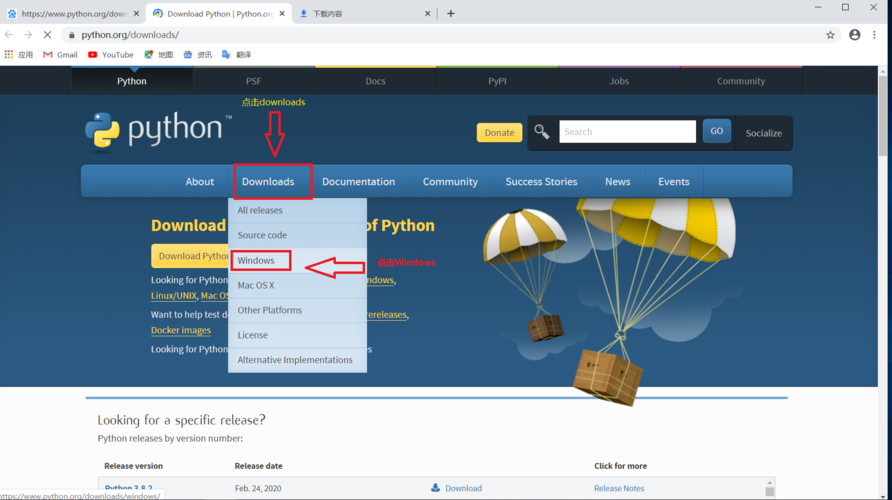The image size is (892, 500).
Task: Click release table scroll-up arrow
Action: (770, 482)
